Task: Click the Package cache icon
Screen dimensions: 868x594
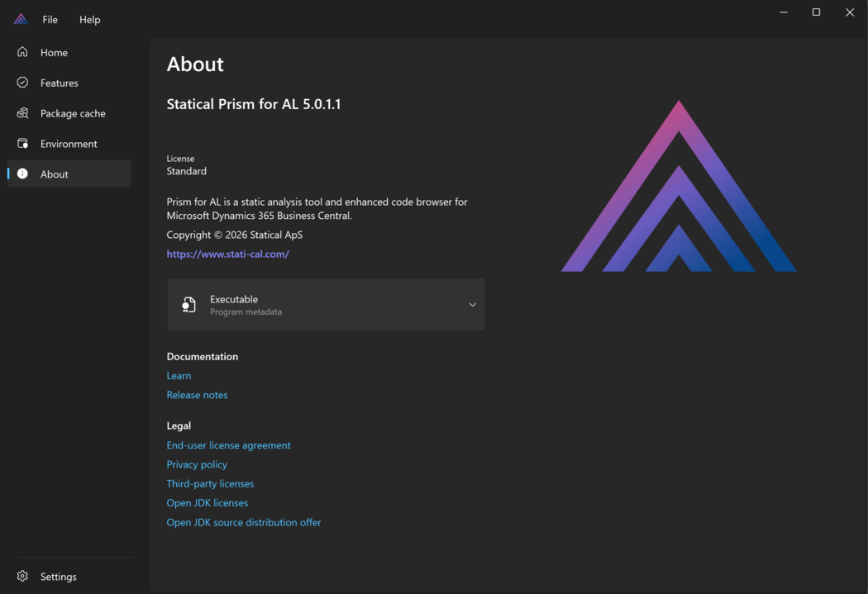Action: click(x=22, y=113)
